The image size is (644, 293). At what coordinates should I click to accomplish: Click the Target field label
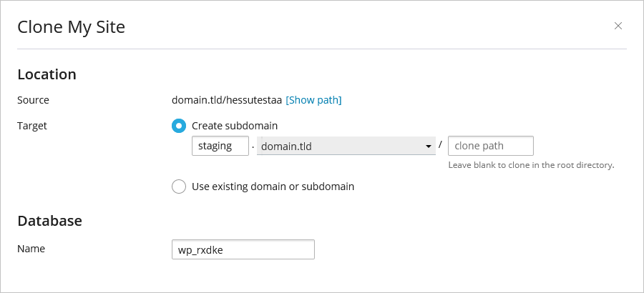[32, 126]
